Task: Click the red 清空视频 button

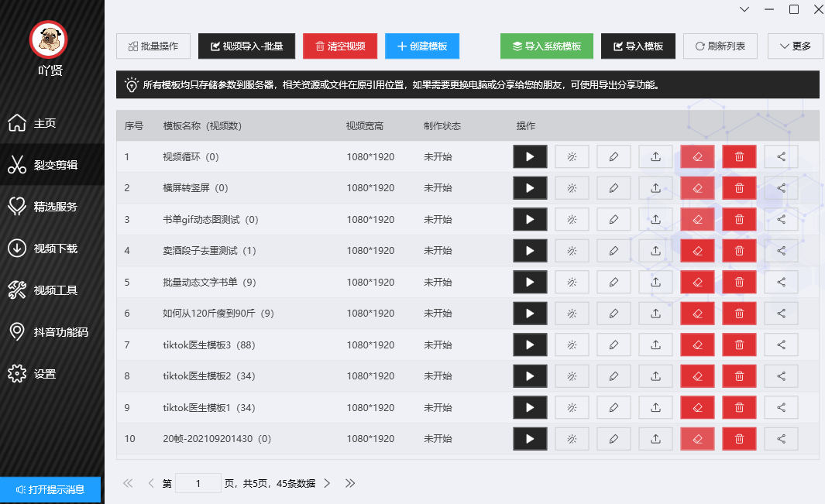Action: (340, 46)
